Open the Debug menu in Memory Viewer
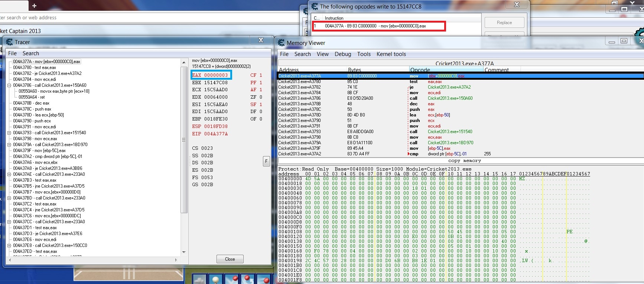The height and width of the screenshot is (284, 644). point(342,54)
